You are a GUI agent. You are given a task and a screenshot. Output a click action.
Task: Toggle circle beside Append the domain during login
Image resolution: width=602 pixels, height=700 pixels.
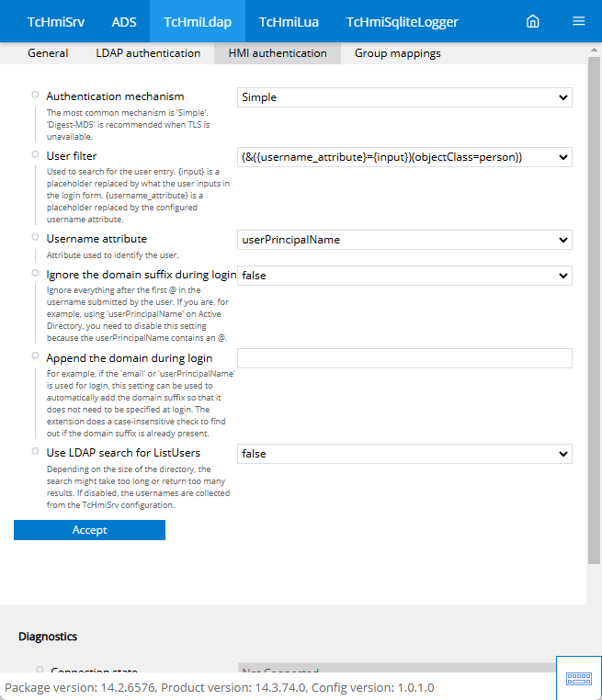click(x=35, y=356)
